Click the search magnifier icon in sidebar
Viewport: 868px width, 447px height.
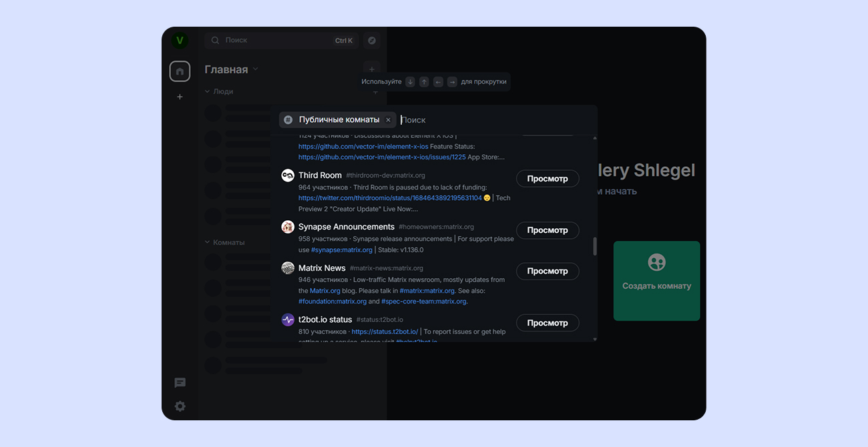216,41
